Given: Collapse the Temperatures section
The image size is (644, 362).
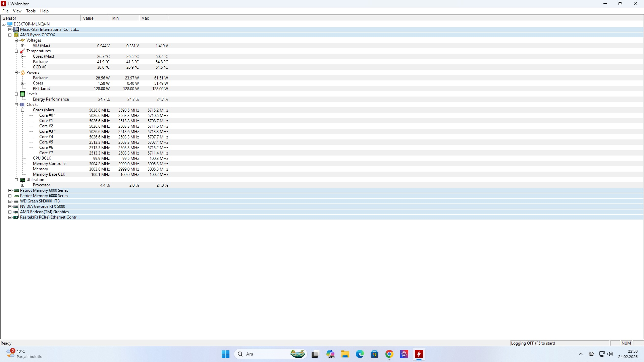Looking at the screenshot, I should (x=16, y=51).
